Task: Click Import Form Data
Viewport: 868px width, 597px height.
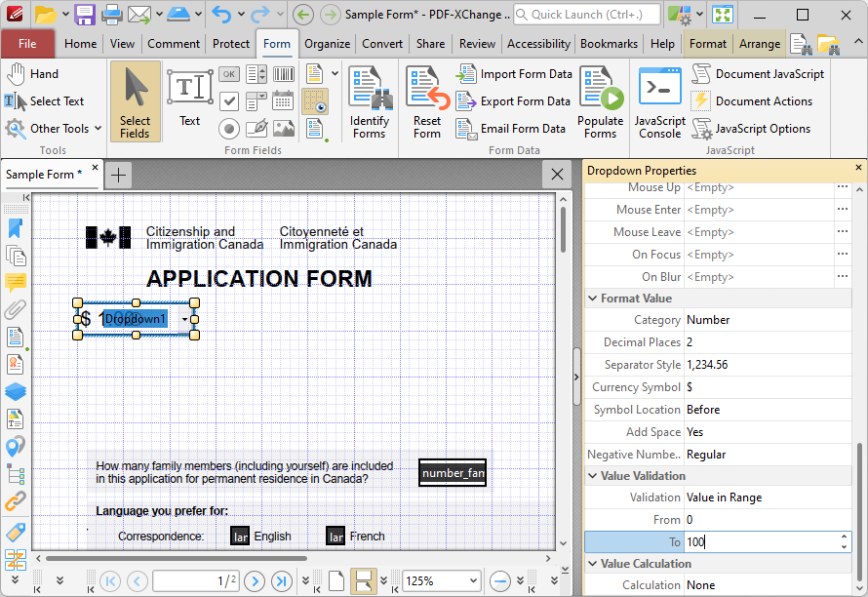Action: coord(514,74)
